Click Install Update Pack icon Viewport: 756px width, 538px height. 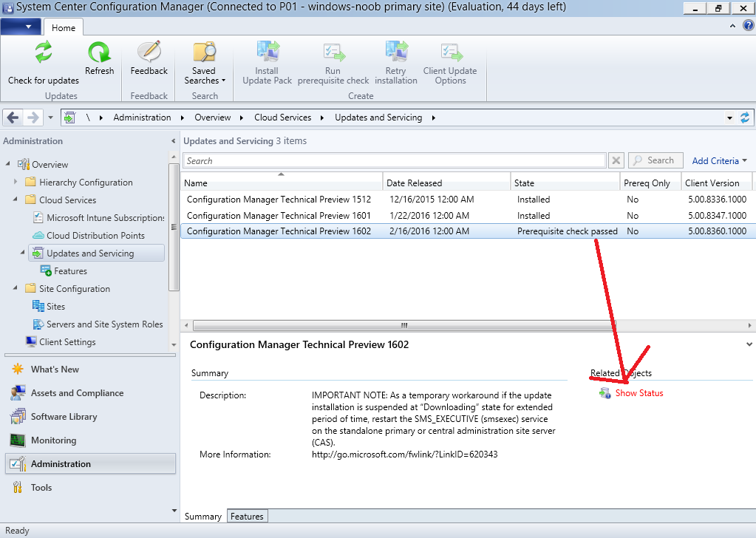click(268, 52)
